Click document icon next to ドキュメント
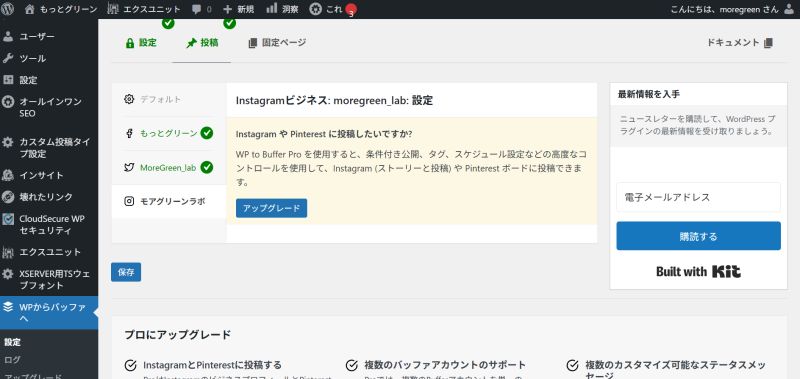 (x=768, y=43)
